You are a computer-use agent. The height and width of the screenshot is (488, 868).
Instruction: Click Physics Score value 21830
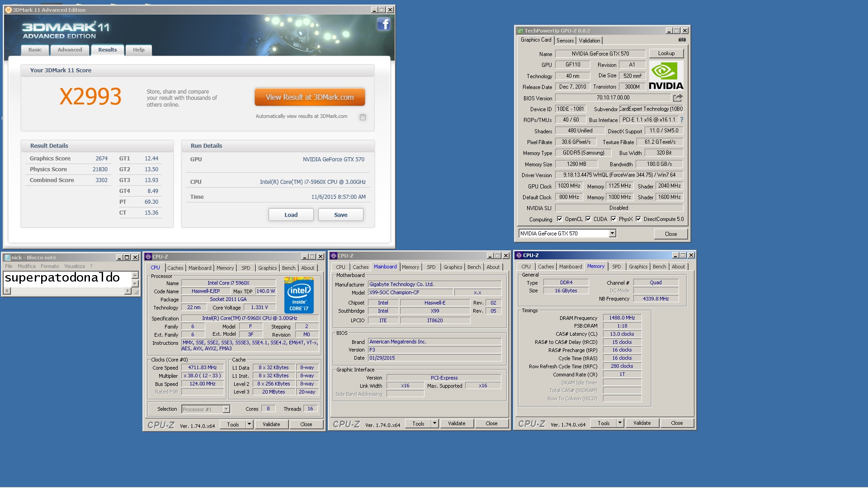click(100, 169)
